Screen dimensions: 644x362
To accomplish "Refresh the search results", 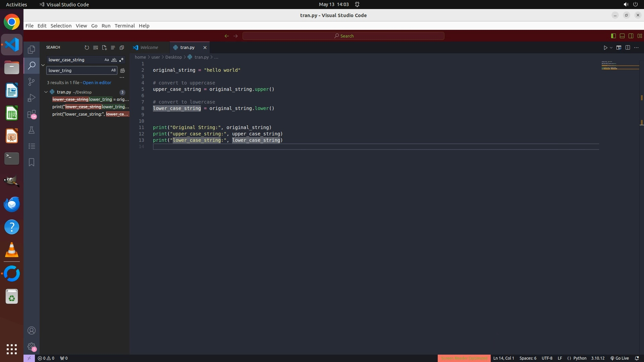I will (x=87, y=48).
